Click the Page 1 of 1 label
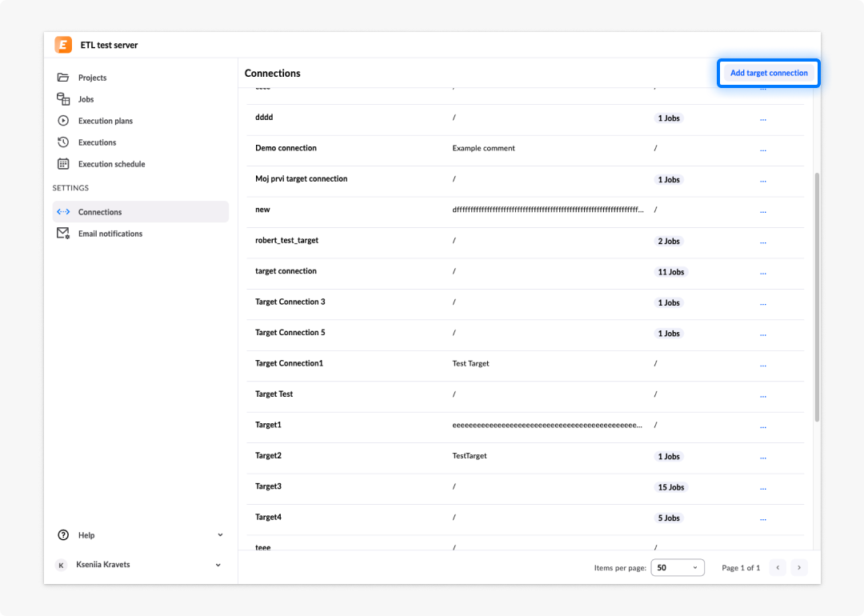Image resolution: width=864 pixels, height=616 pixels. [x=741, y=568]
